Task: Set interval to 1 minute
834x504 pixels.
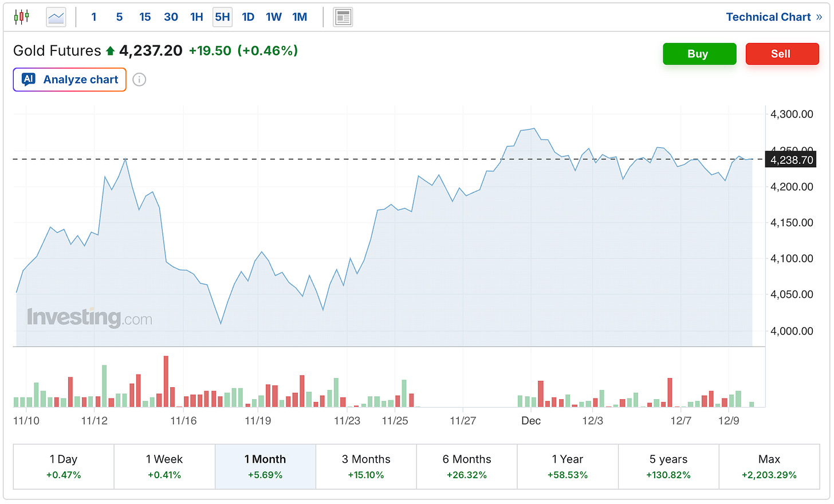Action: click(x=94, y=17)
